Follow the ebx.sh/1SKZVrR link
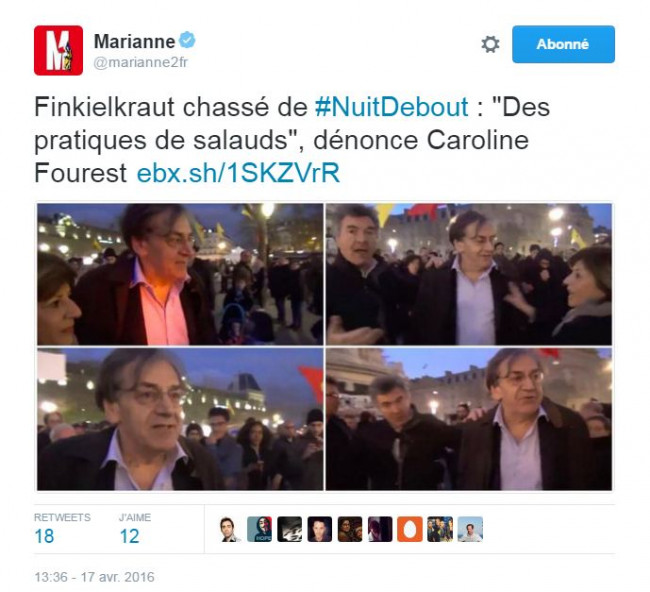 [238, 173]
